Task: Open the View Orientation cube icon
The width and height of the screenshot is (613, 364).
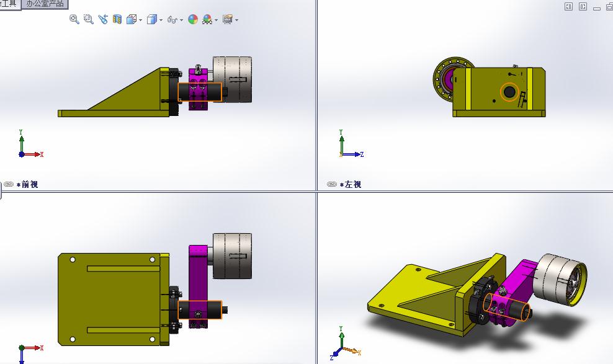Action: click(132, 19)
